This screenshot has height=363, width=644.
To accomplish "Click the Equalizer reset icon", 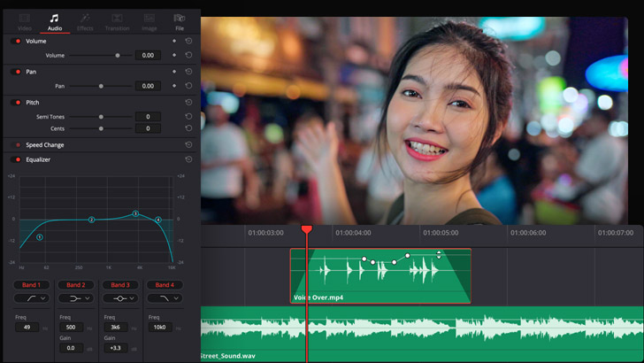I will coord(188,159).
